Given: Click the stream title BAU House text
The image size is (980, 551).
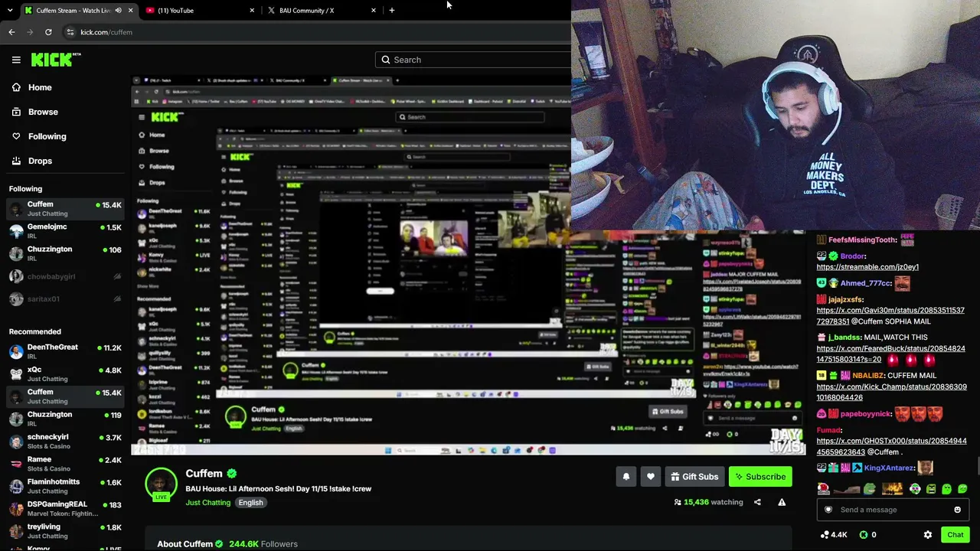Looking at the screenshot, I should (x=278, y=489).
